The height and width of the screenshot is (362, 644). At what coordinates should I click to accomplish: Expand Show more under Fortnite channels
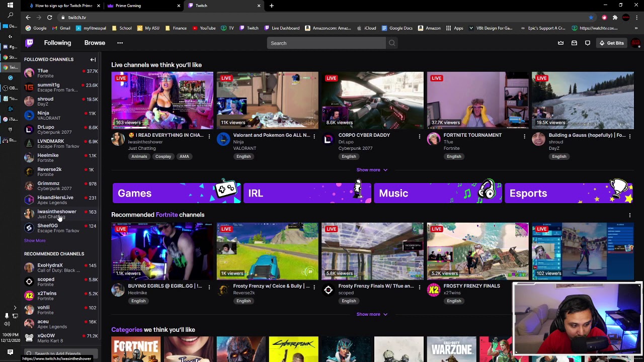(372, 314)
